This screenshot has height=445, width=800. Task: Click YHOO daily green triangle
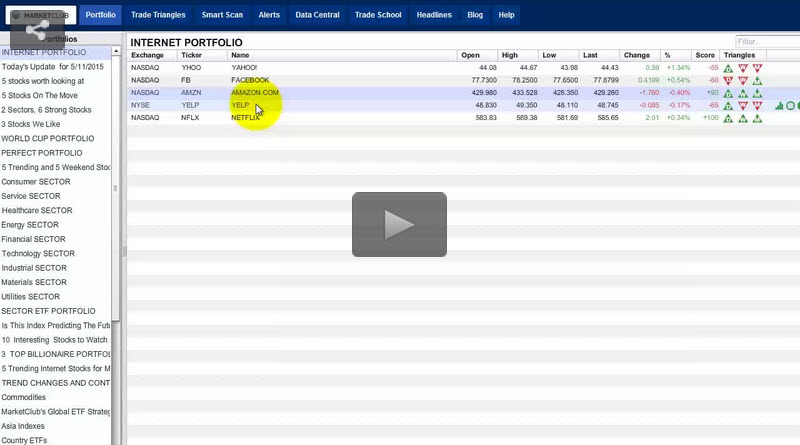click(x=728, y=68)
